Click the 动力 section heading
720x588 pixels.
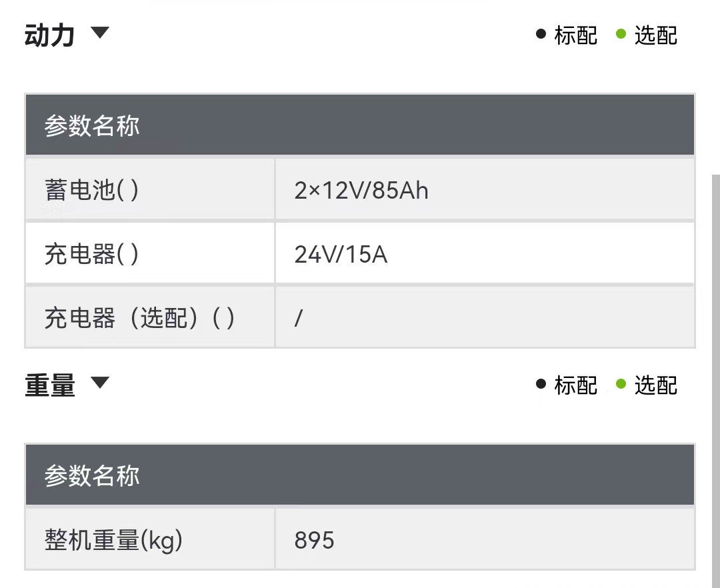click(49, 35)
